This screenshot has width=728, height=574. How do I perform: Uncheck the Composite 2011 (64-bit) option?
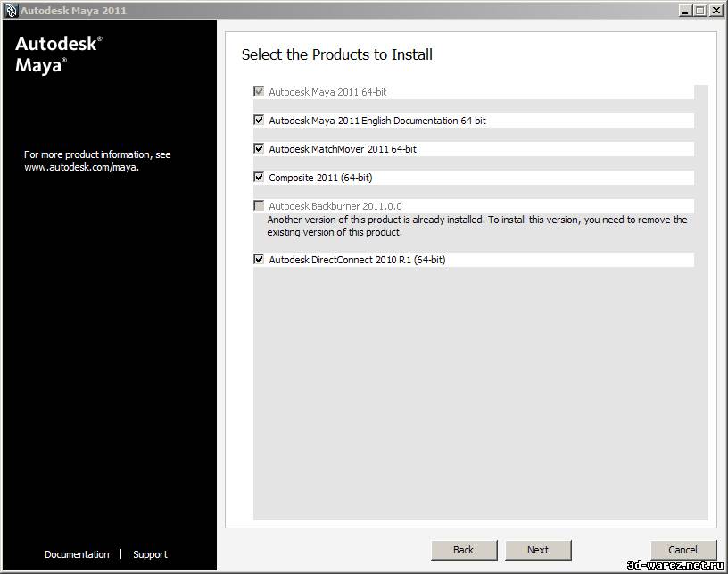[x=259, y=177]
